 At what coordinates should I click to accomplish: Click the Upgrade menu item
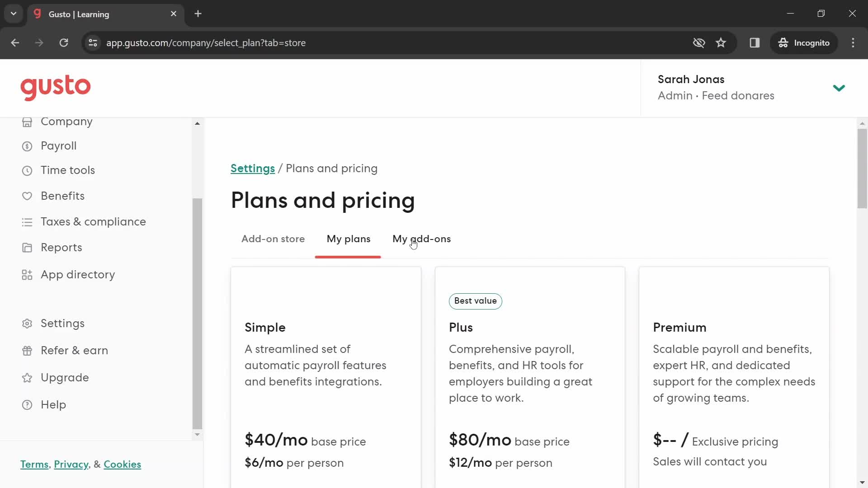pos(65,377)
